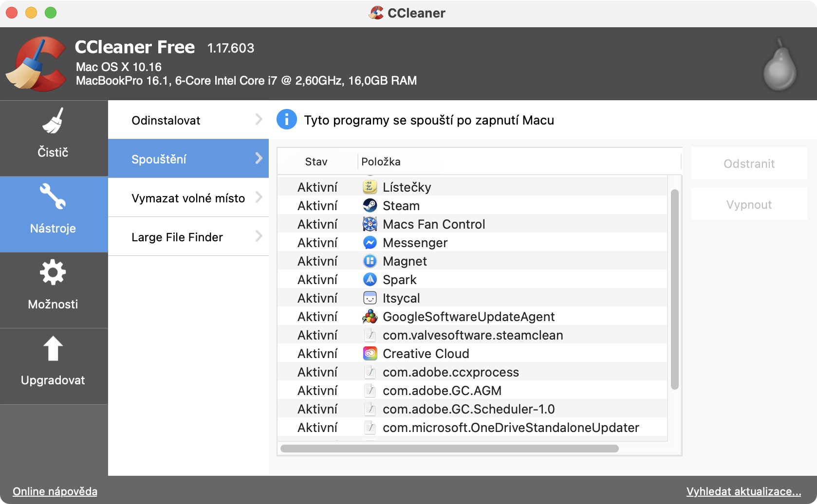Sort by the Položka column header
Screen dimensions: 817x504
381,162
